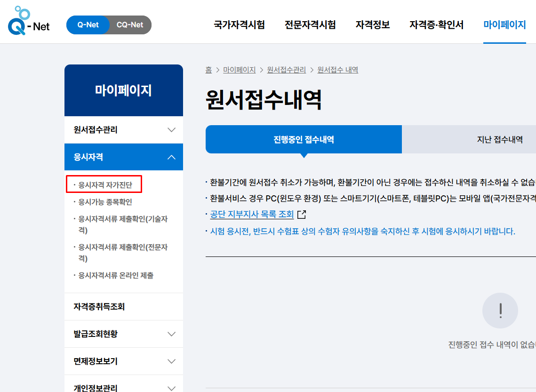Expand the 원서접수관리 sidebar chevron
This screenshot has width=536, height=392.
click(x=172, y=130)
